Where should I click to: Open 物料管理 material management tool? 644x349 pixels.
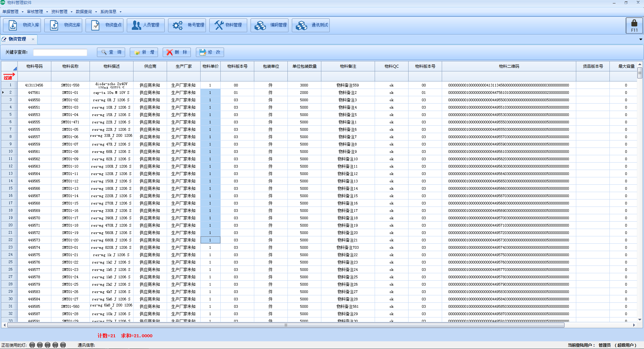pos(228,25)
